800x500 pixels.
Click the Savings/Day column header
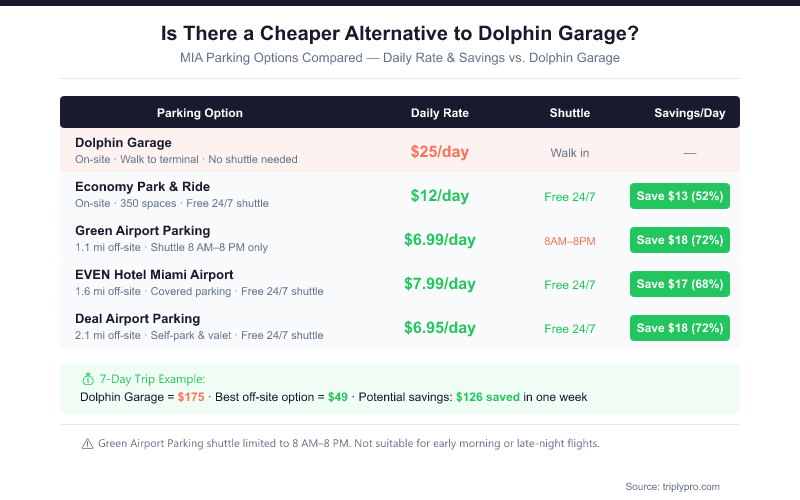[689, 113]
